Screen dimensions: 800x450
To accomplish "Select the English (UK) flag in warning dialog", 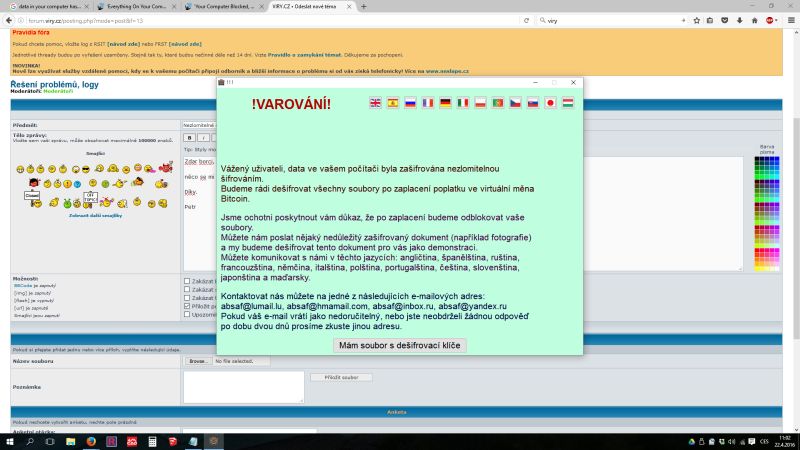I will point(375,103).
